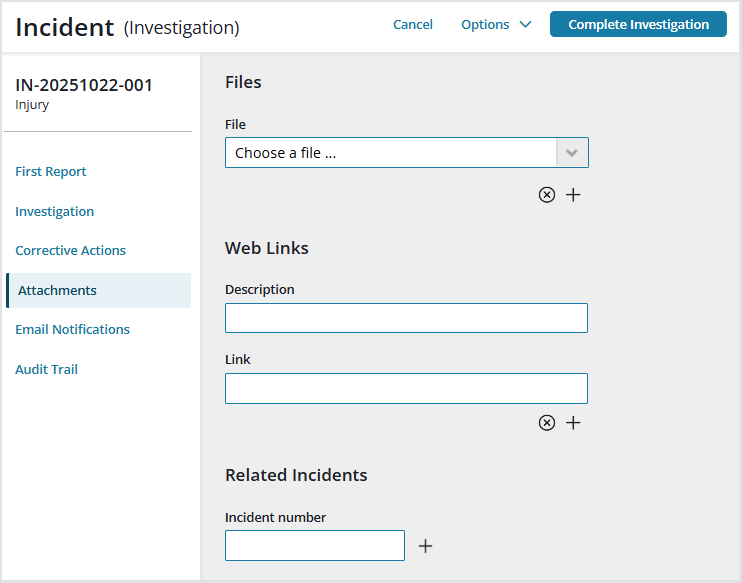Click the chevron arrow beside Options

[525, 25]
